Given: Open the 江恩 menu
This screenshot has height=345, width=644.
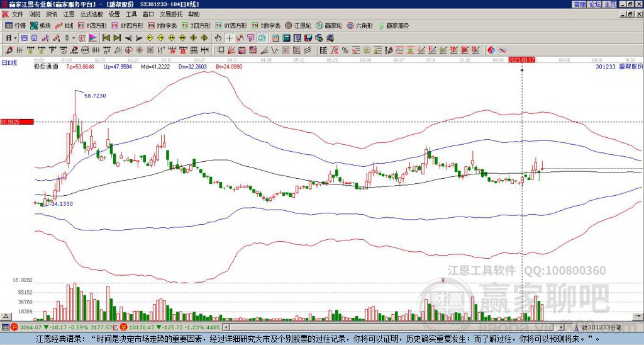Looking at the screenshot, I should pyautogui.click(x=69, y=14).
